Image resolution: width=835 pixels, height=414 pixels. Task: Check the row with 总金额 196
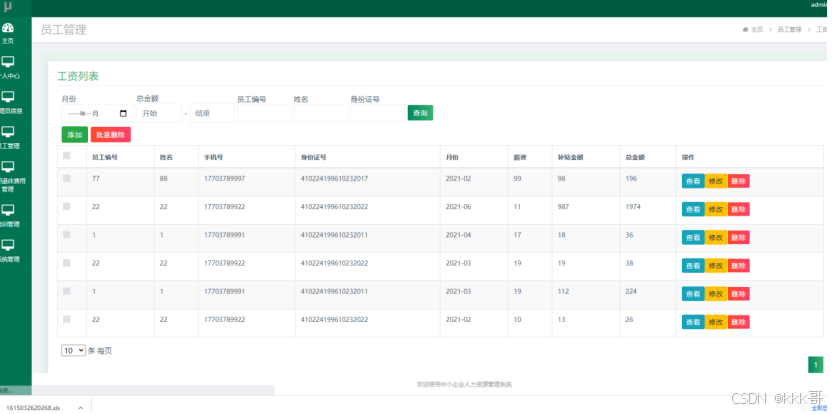67,178
